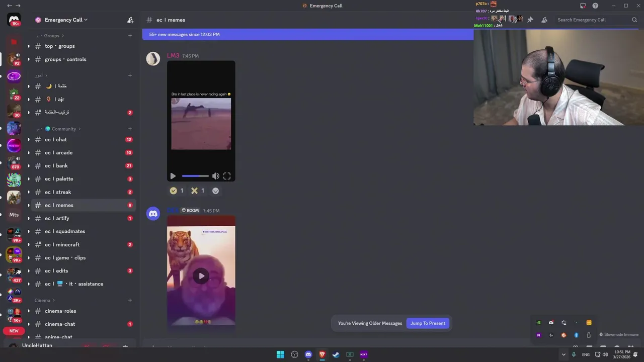Open the ec | game・clips channel
This screenshot has width=644, height=362.
point(84,257)
